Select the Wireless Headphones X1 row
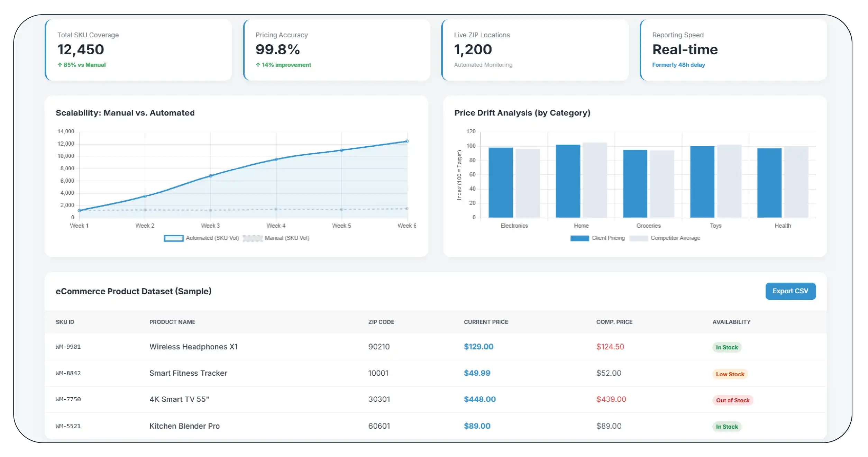This screenshot has height=457, width=868. pyautogui.click(x=193, y=347)
